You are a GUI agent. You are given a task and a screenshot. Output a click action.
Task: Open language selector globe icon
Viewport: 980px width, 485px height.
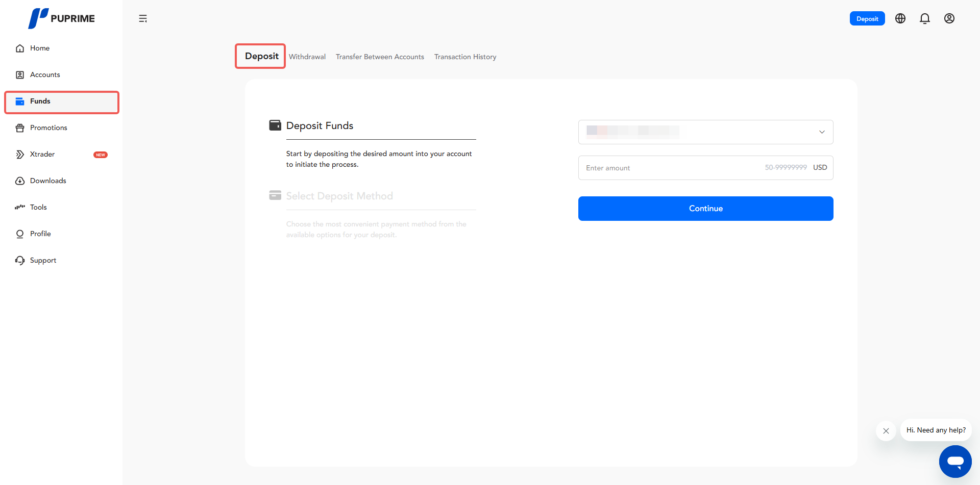(900, 19)
